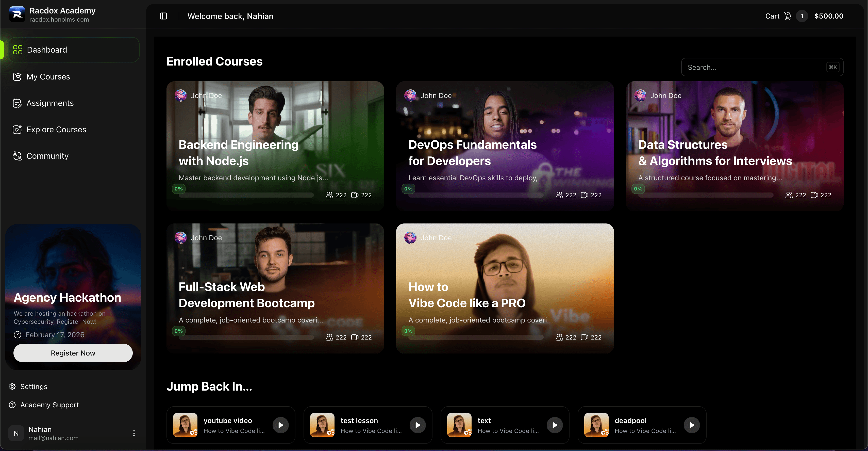Screen dimensions: 868x451
Task: Toggle the sidebar collapse control
Action: click(163, 16)
